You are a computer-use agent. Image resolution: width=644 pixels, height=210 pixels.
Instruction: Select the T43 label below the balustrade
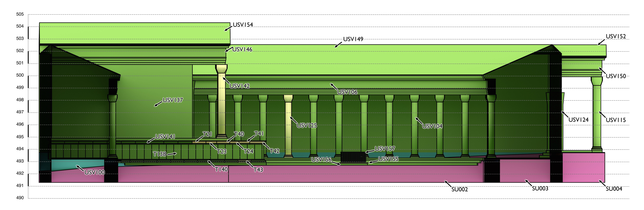[x=258, y=170]
